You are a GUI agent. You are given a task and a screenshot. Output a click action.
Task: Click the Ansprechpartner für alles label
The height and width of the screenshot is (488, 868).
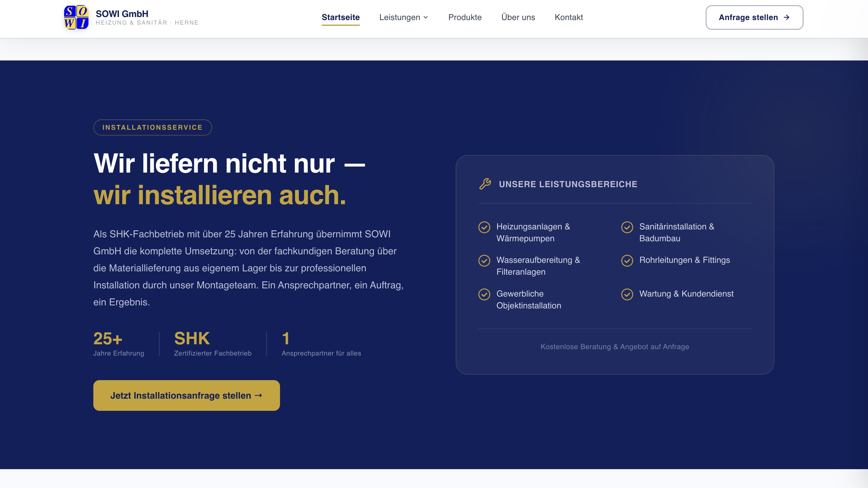tap(321, 353)
